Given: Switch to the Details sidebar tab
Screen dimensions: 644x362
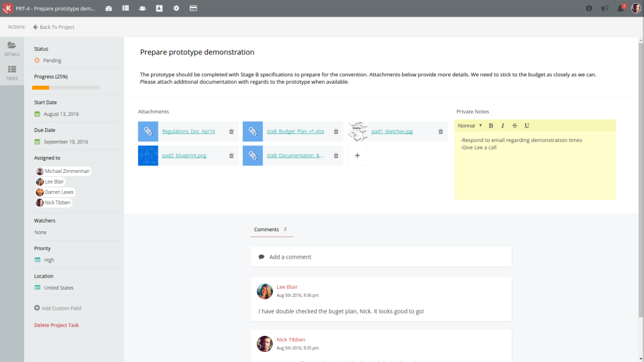Looking at the screenshot, I should point(12,49).
